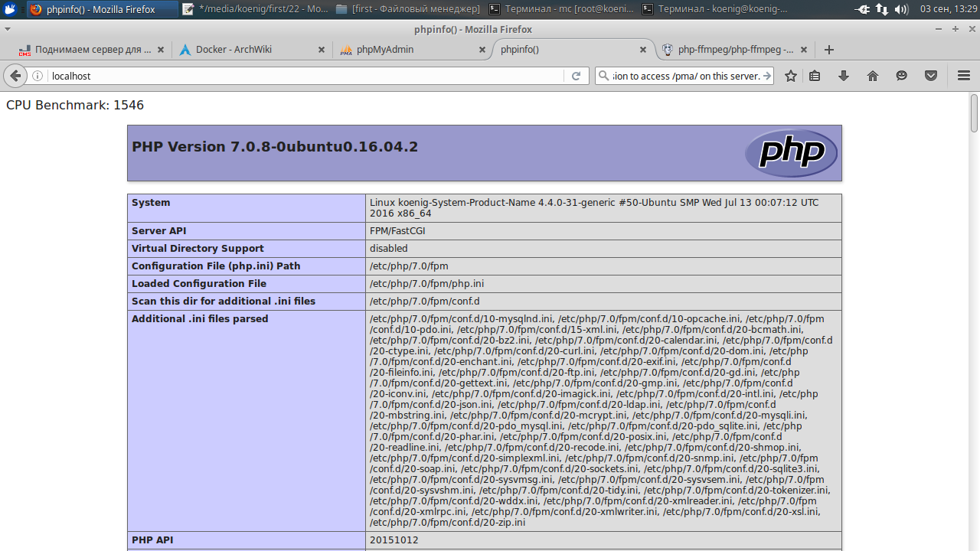Close the php-ffmpeg/php-ffmpeg tab
The width and height of the screenshot is (980, 551).
click(804, 50)
